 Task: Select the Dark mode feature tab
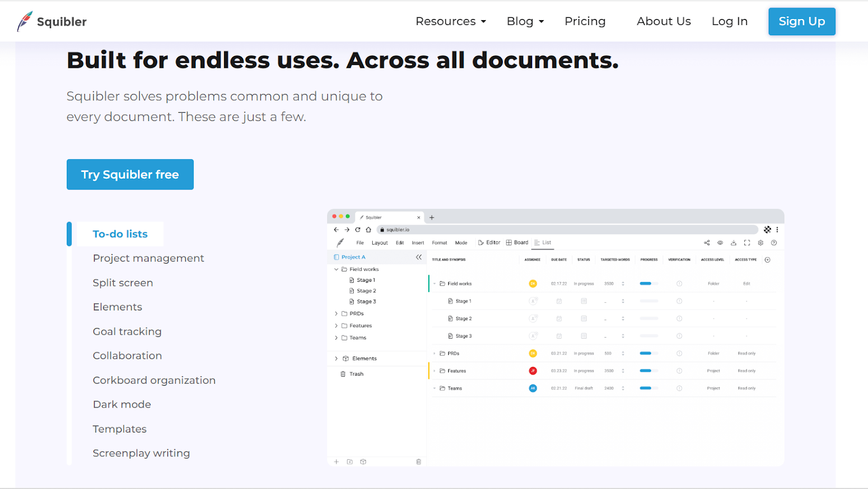tap(122, 404)
